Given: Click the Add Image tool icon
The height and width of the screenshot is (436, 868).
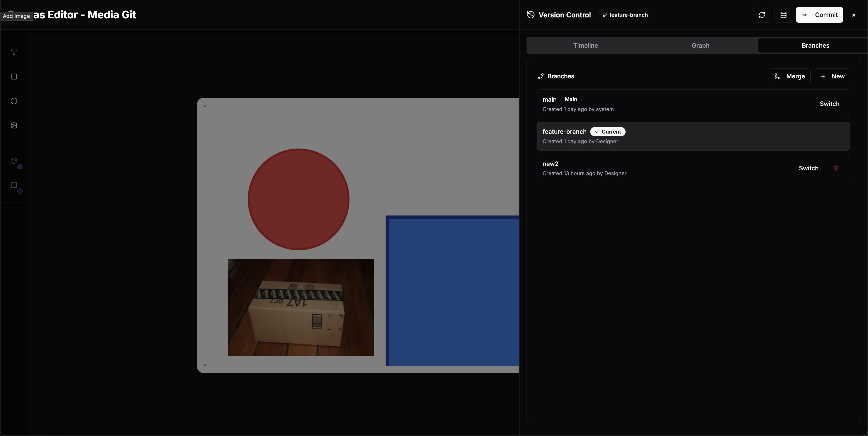Looking at the screenshot, I should point(14,125).
